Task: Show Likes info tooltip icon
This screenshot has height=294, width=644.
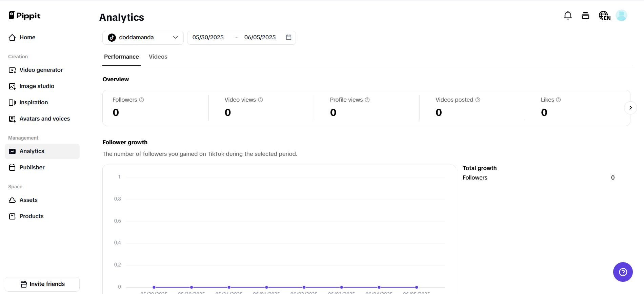Action: (x=558, y=100)
